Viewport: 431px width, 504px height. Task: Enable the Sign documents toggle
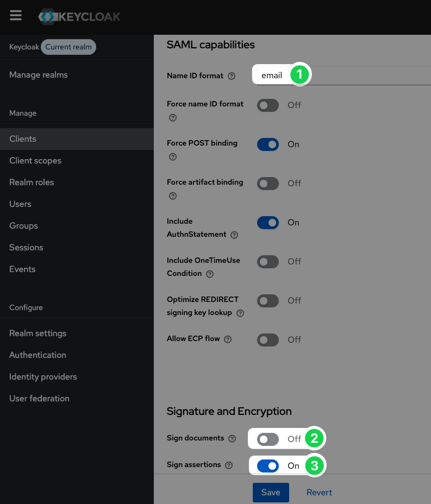pos(267,439)
